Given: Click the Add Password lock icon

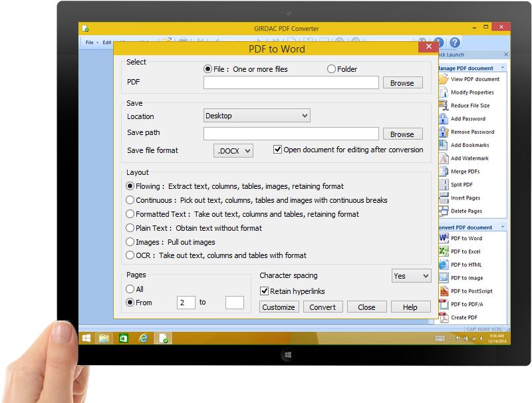Looking at the screenshot, I should pyautogui.click(x=444, y=119).
